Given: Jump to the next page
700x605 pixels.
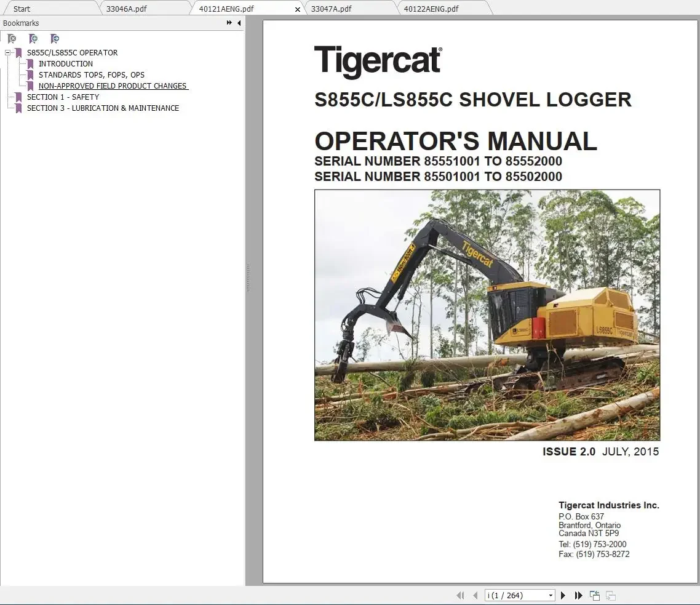Looking at the screenshot, I should (563, 595).
